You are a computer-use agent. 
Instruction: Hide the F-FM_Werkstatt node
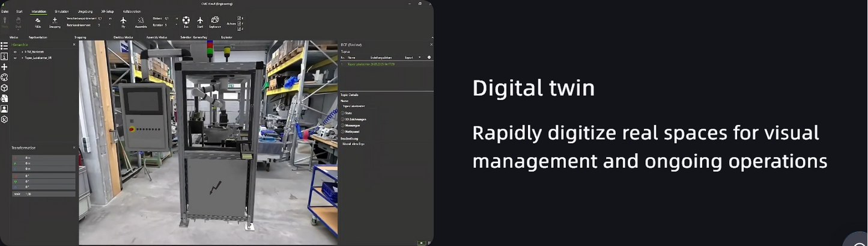coord(15,52)
